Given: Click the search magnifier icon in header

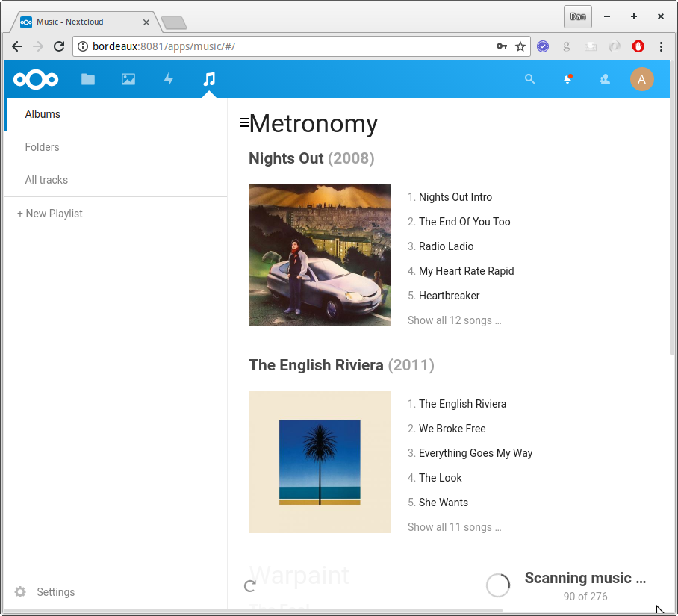Looking at the screenshot, I should click(x=529, y=79).
